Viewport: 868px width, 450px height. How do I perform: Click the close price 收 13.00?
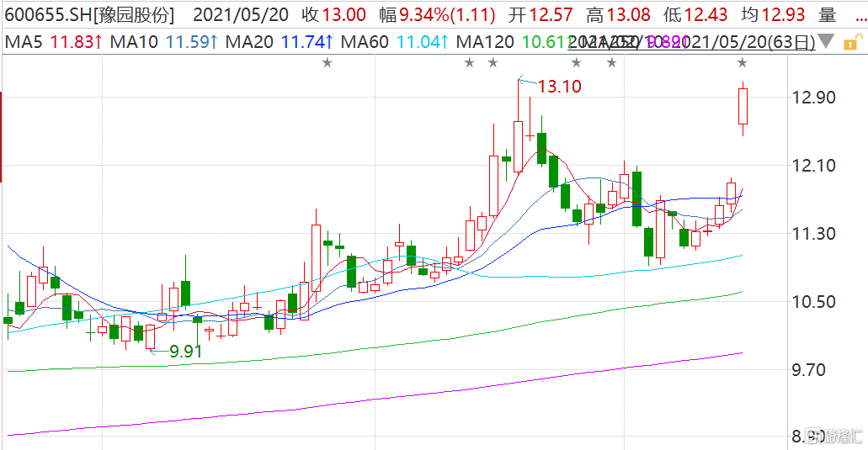click(x=333, y=15)
